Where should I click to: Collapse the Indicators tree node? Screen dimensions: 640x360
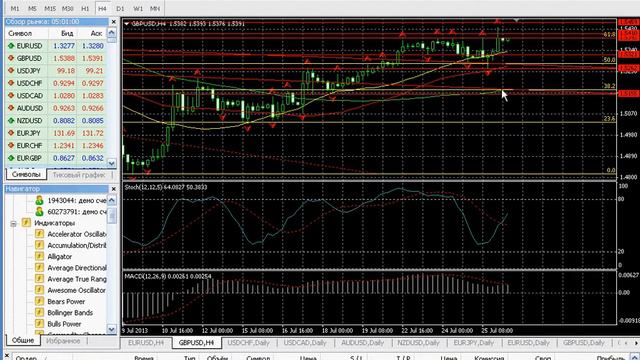13,223
